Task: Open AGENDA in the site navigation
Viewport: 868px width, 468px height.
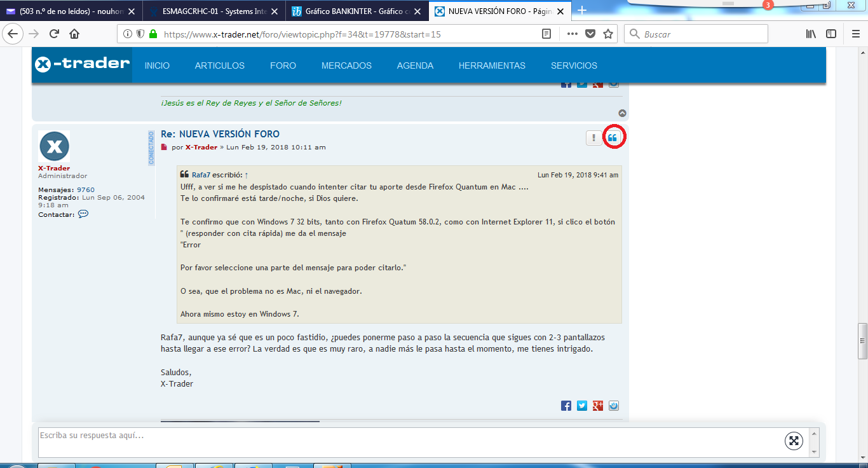Action: coord(415,65)
